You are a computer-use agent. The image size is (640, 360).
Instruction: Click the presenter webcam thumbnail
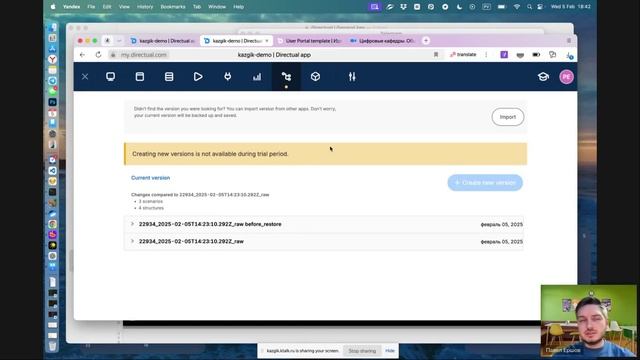(589, 321)
